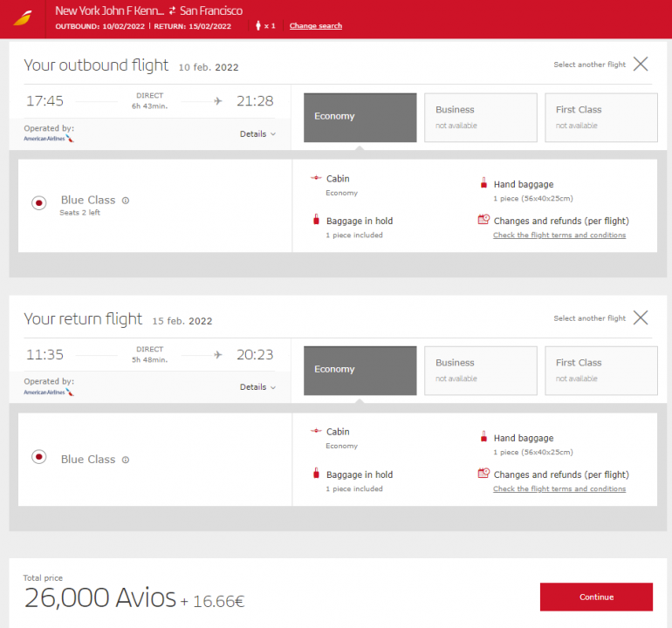
Task: Click the return Blue Class info icon
Action: tap(126, 460)
